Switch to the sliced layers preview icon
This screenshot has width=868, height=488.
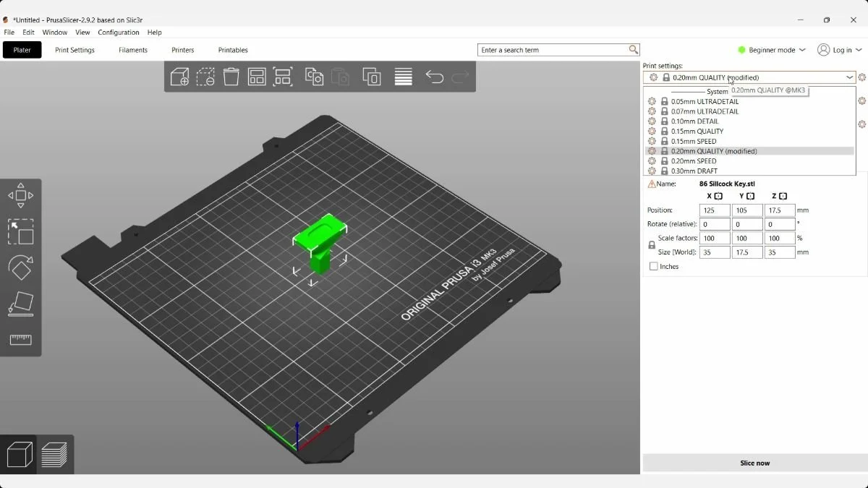[x=54, y=455]
